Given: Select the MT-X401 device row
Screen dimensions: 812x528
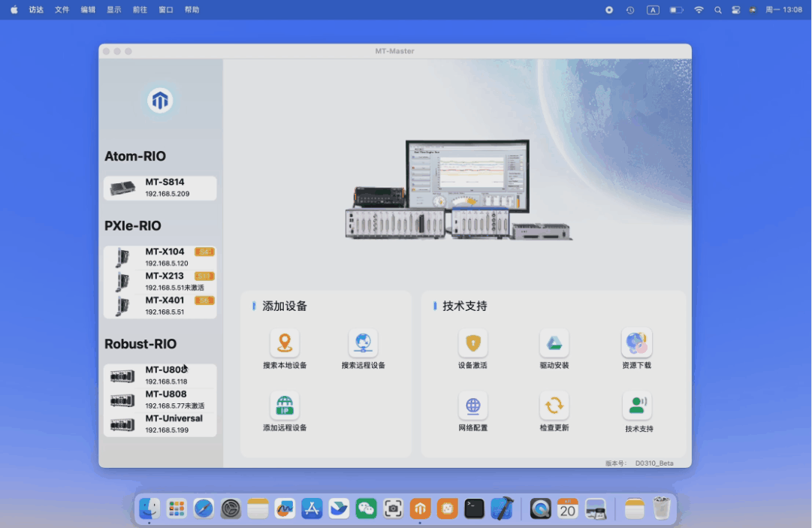Looking at the screenshot, I should coord(160,306).
